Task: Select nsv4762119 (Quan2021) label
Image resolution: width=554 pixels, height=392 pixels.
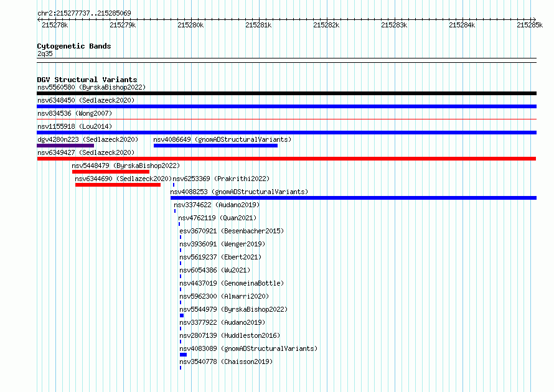Action: [x=217, y=218]
